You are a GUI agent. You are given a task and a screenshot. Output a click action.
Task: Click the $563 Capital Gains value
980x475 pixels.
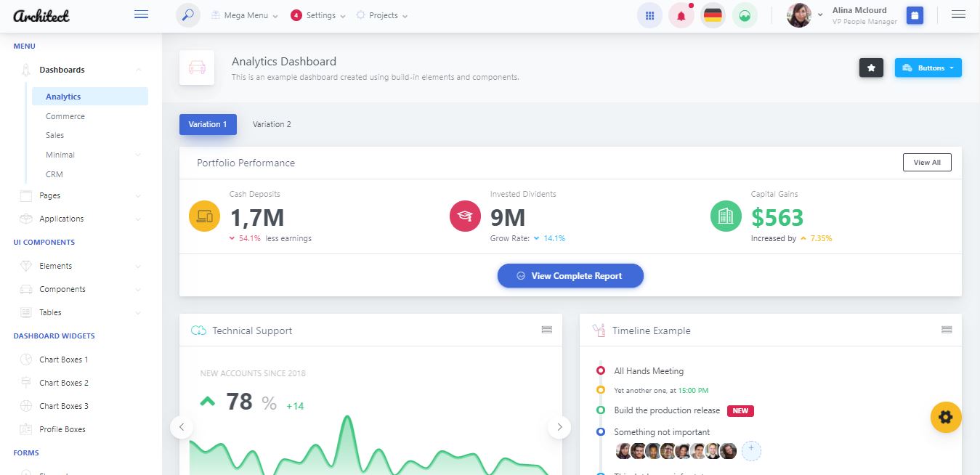[777, 217]
